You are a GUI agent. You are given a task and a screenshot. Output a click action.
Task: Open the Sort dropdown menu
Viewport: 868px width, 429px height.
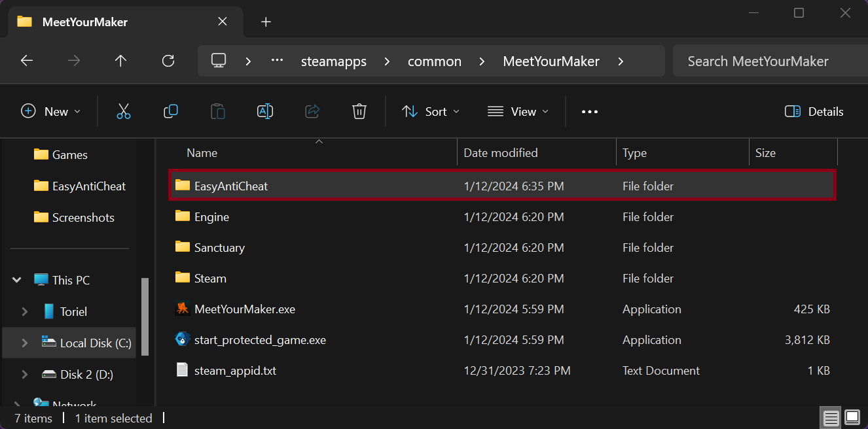pos(430,112)
